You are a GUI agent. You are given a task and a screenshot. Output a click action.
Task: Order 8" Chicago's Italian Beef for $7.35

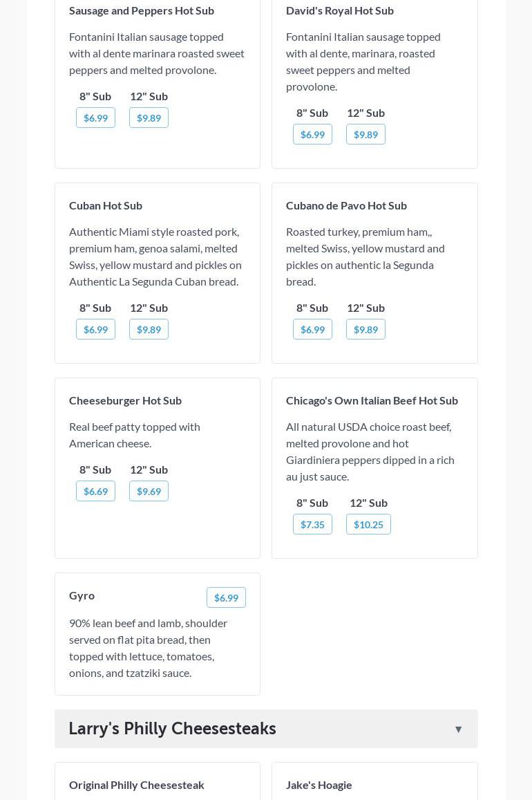[312, 525]
